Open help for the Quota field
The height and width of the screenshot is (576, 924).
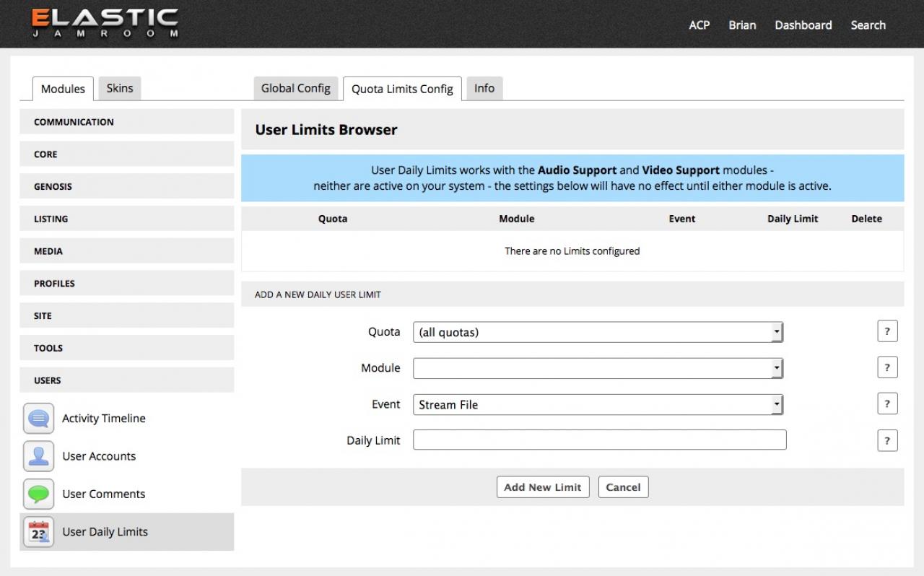[887, 331]
